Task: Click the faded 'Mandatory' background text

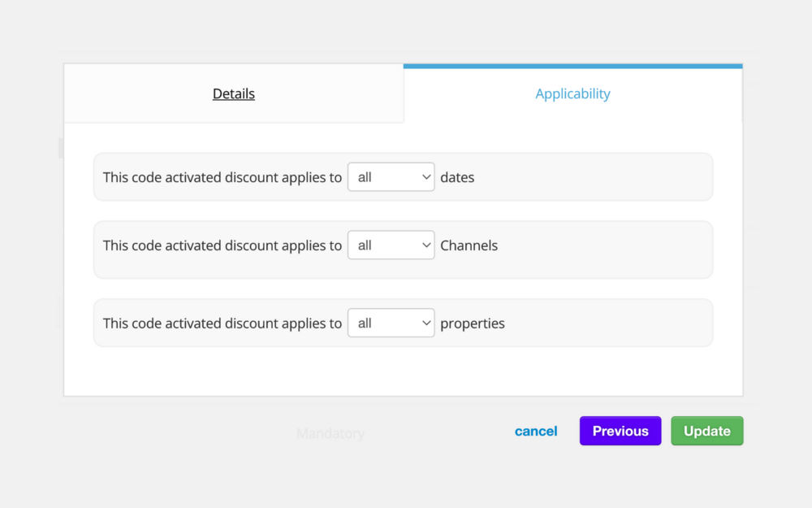Action: (x=330, y=434)
